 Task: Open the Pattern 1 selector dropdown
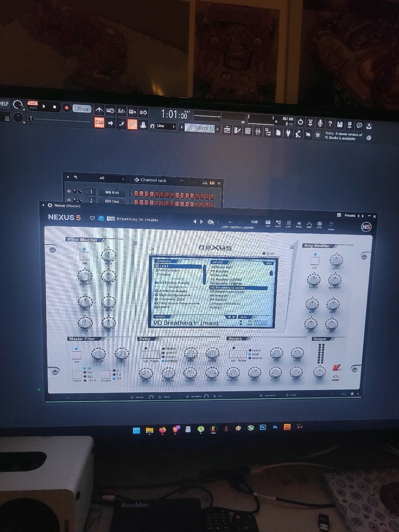(204, 128)
